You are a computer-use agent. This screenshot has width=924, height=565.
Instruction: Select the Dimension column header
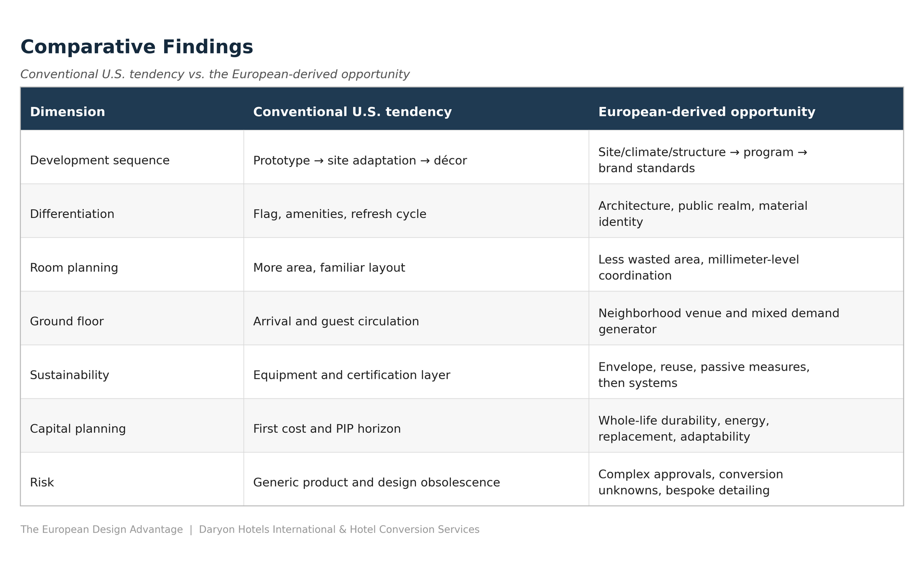(67, 112)
